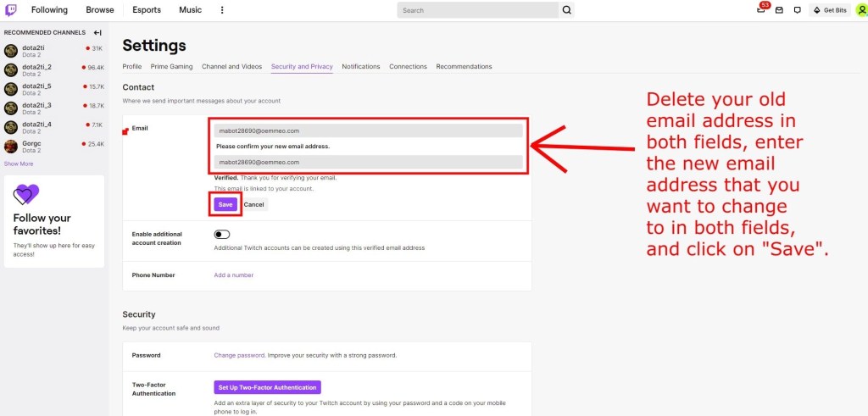Click the first email address input field
Image resolution: width=868 pixels, height=416 pixels.
pyautogui.click(x=368, y=131)
